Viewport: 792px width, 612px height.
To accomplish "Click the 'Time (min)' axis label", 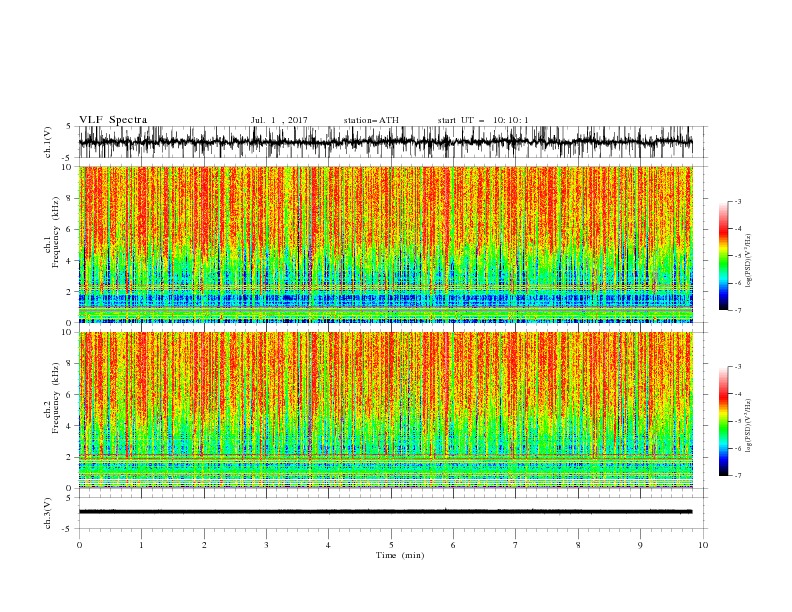I will click(x=400, y=555).
